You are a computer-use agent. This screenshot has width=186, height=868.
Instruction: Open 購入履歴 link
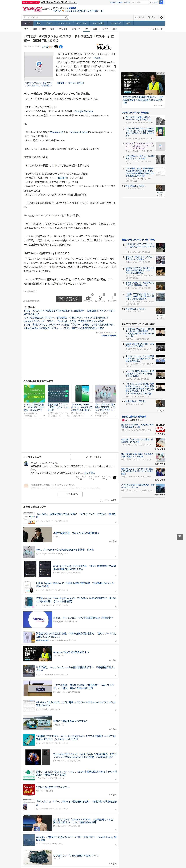tap(152, 18)
